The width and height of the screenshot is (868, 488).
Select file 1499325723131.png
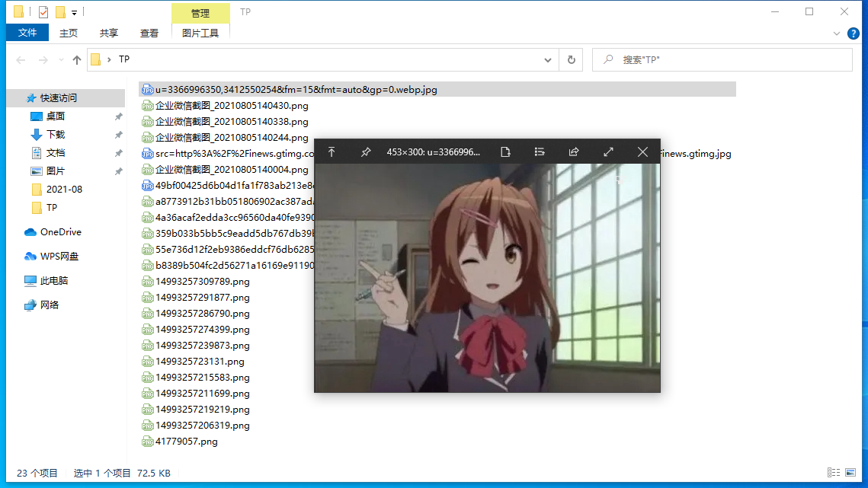(200, 362)
